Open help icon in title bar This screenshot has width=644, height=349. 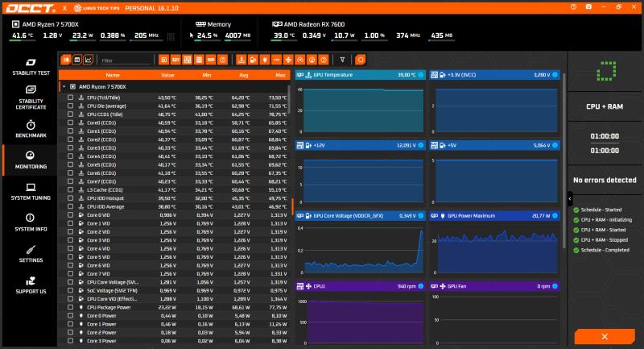573,7
